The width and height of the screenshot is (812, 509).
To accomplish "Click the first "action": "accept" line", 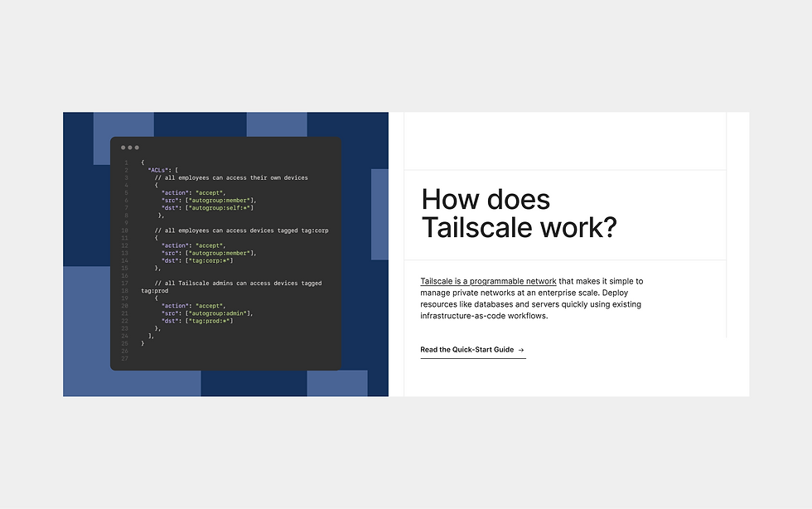I will 193,193.
